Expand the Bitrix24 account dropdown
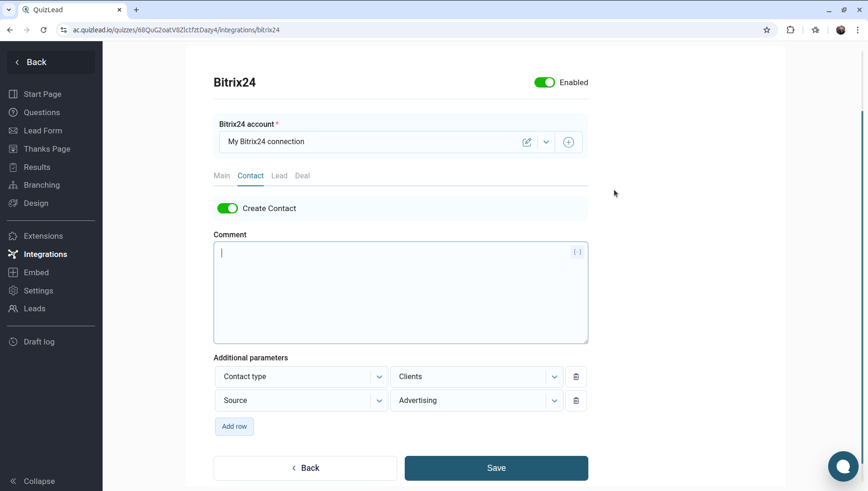Image resolution: width=868 pixels, height=491 pixels. pyautogui.click(x=546, y=142)
